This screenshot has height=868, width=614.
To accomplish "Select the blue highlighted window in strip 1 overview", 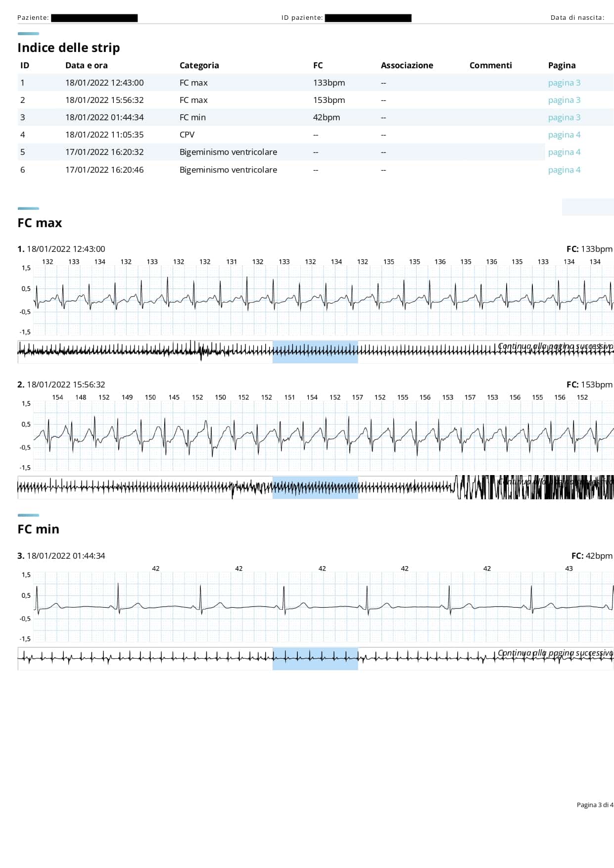I will point(315,352).
